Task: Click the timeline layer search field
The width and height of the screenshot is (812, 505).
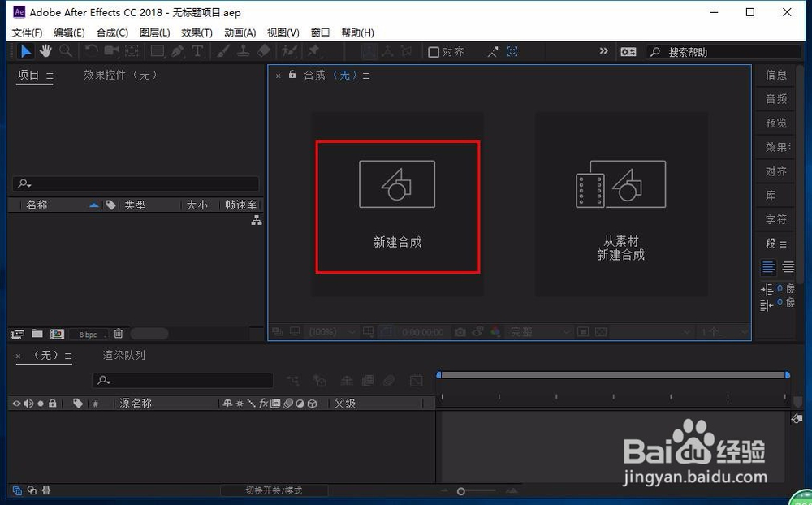Action: [x=183, y=380]
